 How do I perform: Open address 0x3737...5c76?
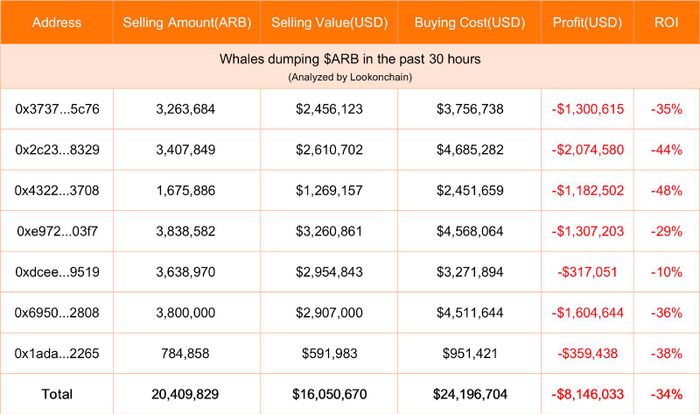click(x=57, y=109)
